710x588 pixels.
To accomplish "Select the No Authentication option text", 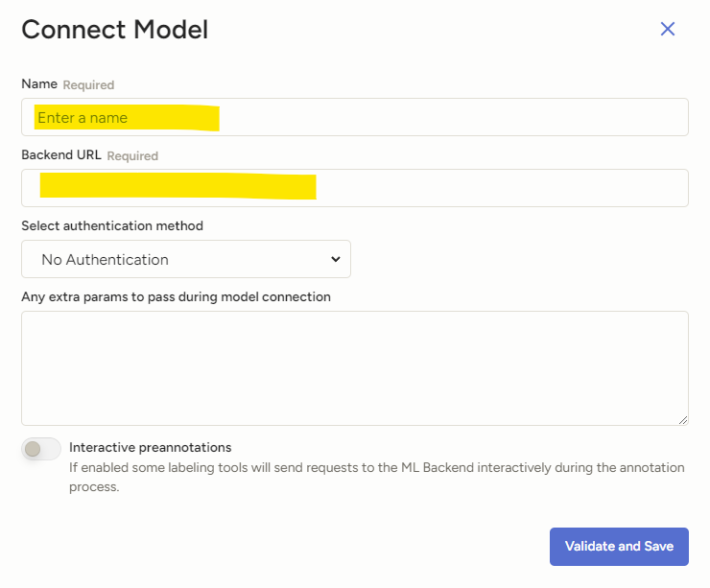I will point(105,259).
